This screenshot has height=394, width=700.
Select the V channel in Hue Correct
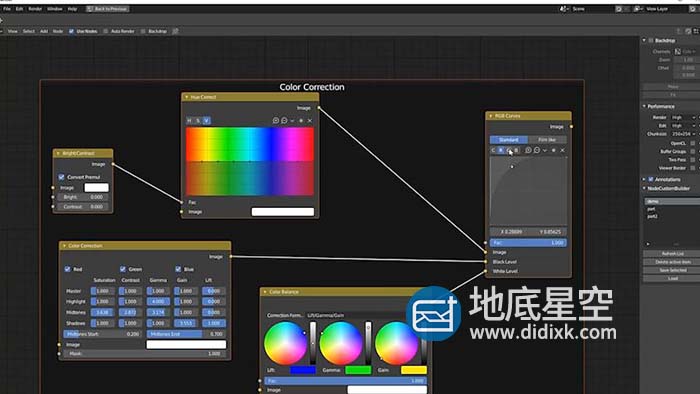point(206,120)
